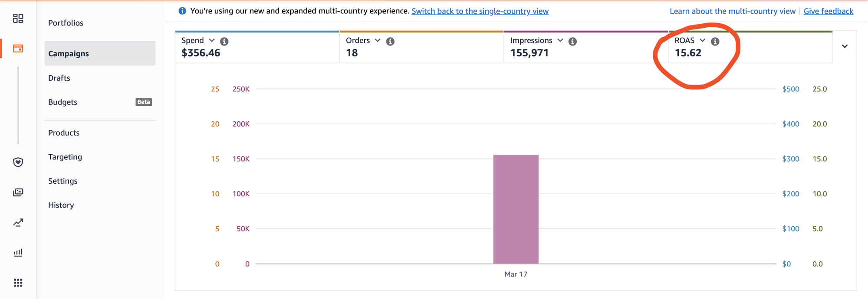Click the Mar 17 impressions bar
Viewport: 868px width, 299px height.
[x=516, y=209]
